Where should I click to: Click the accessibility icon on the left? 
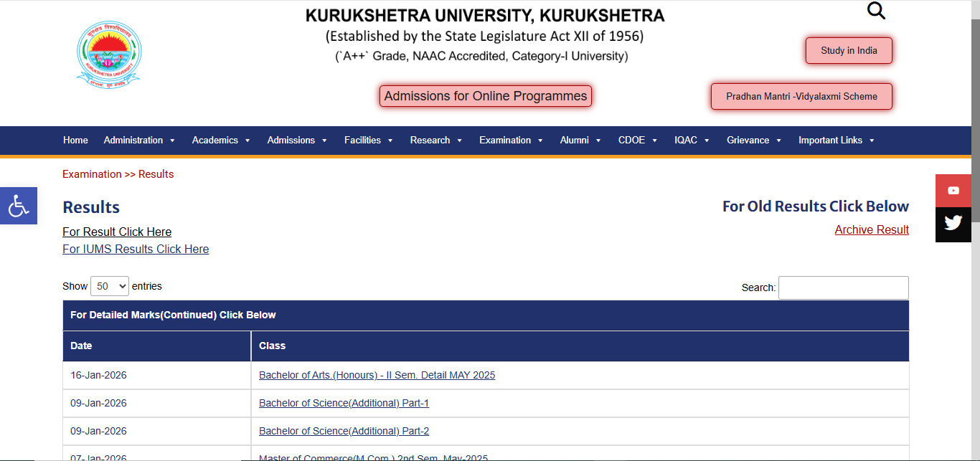18,206
